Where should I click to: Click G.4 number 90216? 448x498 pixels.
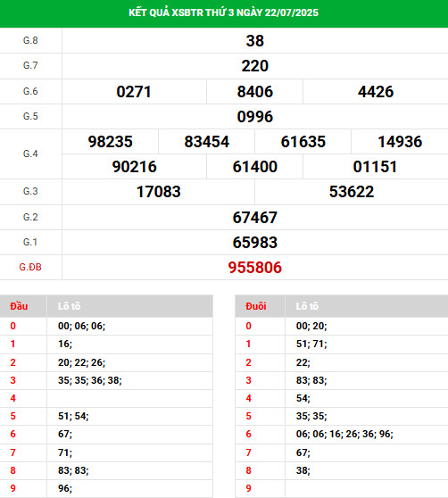tap(134, 167)
